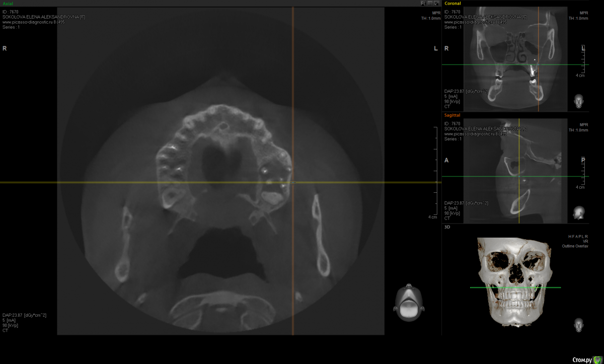604x364 pixels.
Task: Click the TH:1.0mm thickness label in Sagittal view
Action: (x=578, y=130)
